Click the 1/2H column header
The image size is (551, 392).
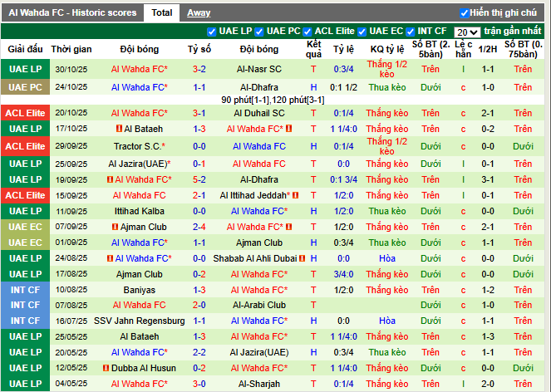tap(488, 49)
